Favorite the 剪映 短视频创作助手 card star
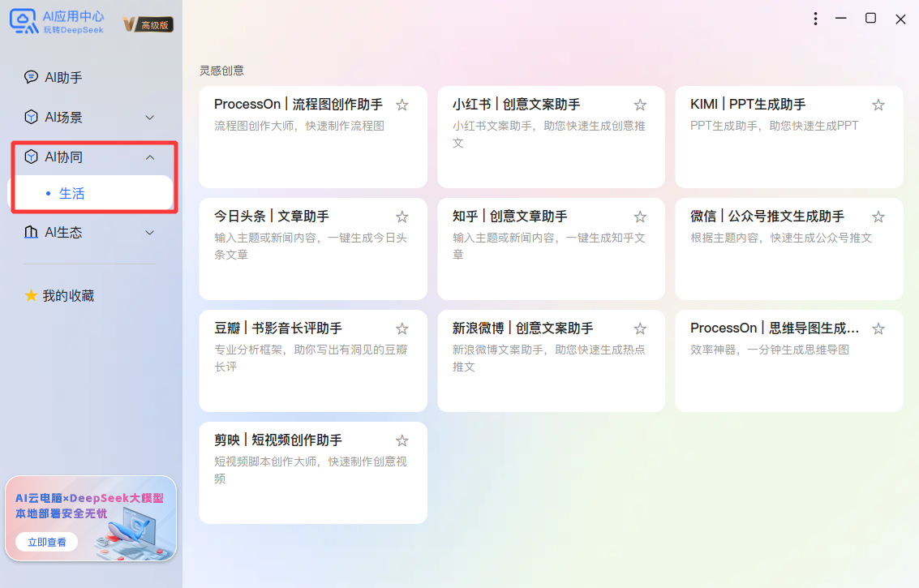Screen dimensions: 919x588 pos(402,441)
